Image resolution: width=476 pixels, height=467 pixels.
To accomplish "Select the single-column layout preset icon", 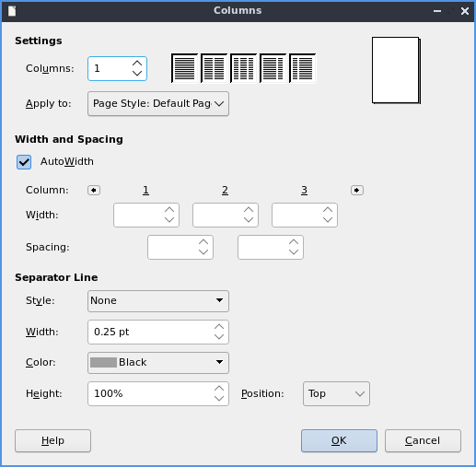I will click(184, 68).
